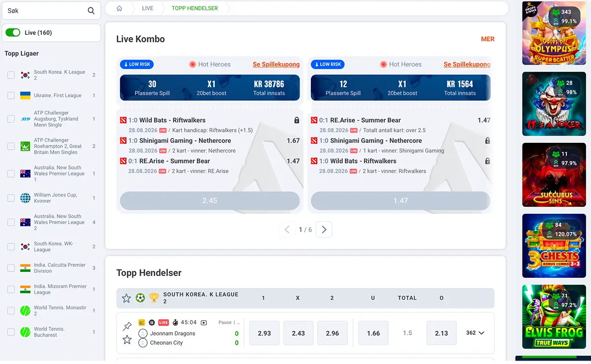
Task: Click the stopwatch icon before 45:04
Action: click(175, 323)
